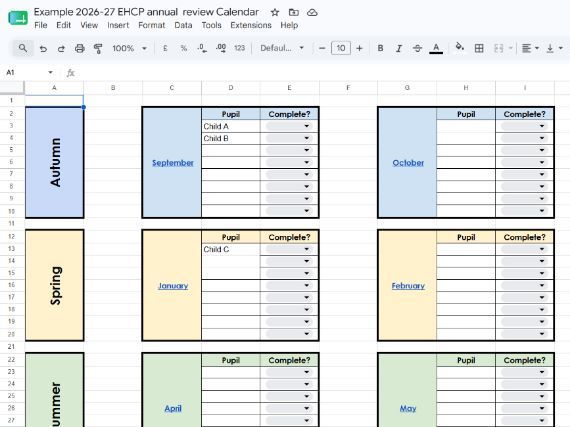Increase font size with plus button
The image size is (570, 427).
click(359, 48)
